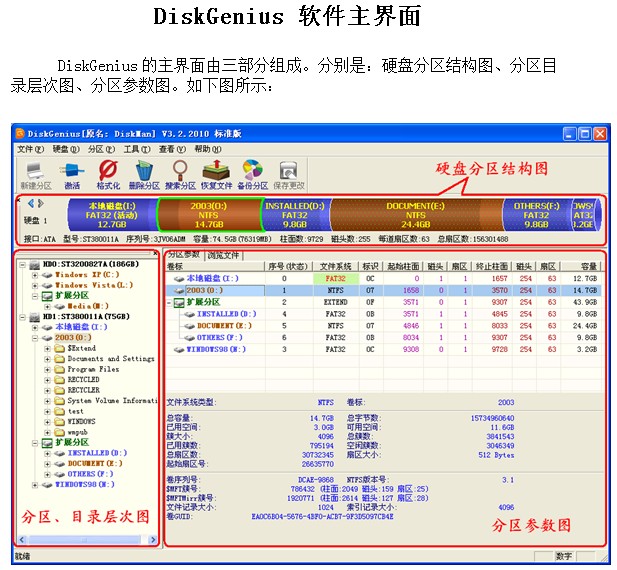The height and width of the screenshot is (570, 617).
Task: Click the volume GUID value text
Action: 323,517
